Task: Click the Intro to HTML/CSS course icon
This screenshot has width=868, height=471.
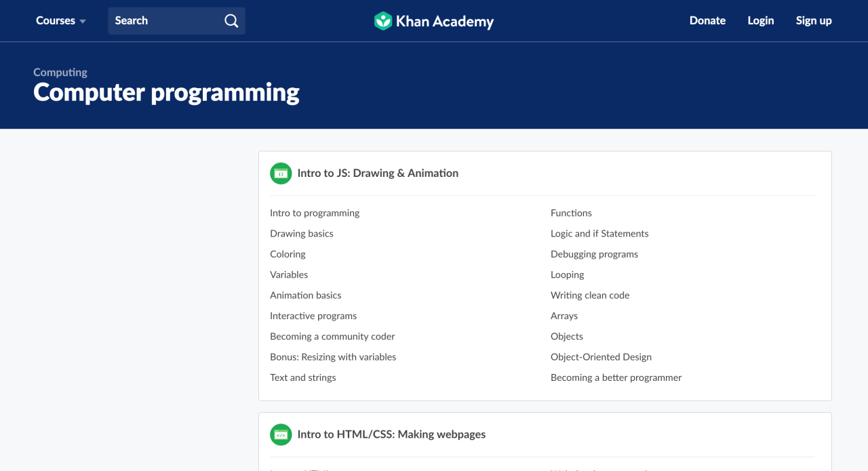Action: tap(280, 434)
